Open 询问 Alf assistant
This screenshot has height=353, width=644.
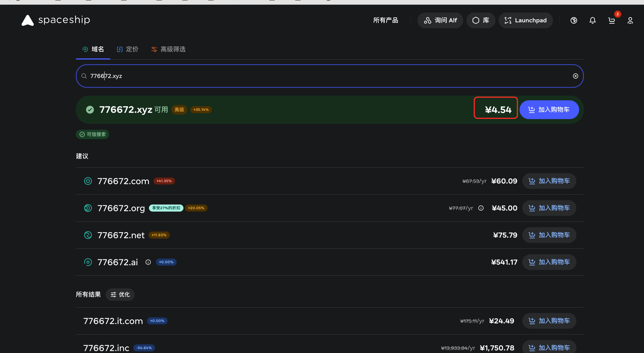pyautogui.click(x=440, y=20)
